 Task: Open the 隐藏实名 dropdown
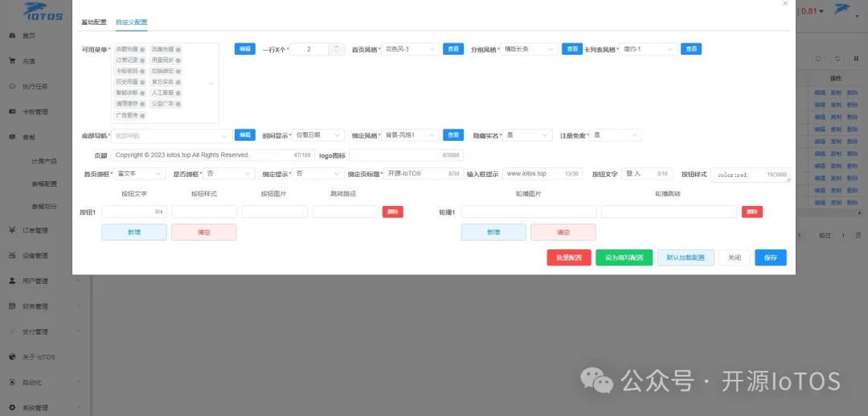coord(527,135)
